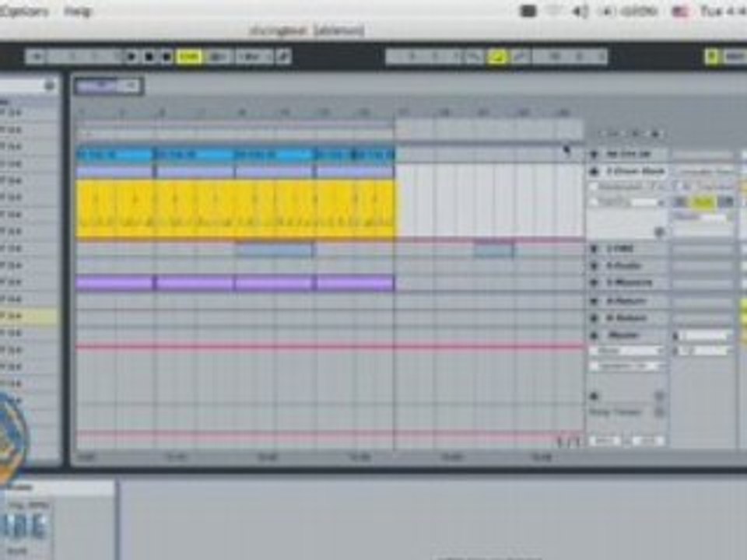747x560 pixels.
Task: Open the 1 Bar quantization dropdown
Action: (255, 57)
